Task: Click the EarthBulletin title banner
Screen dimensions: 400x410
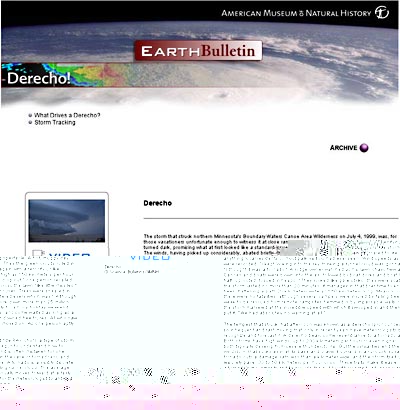Action: [x=198, y=51]
